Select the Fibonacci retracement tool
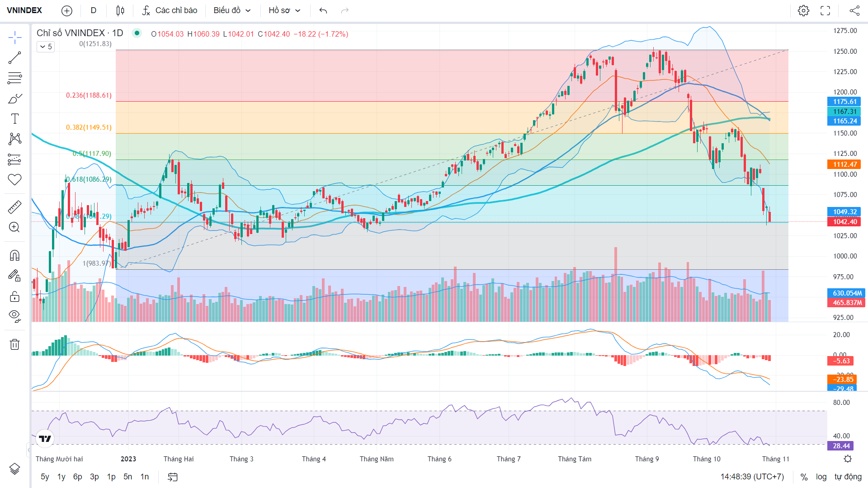 tap(14, 78)
